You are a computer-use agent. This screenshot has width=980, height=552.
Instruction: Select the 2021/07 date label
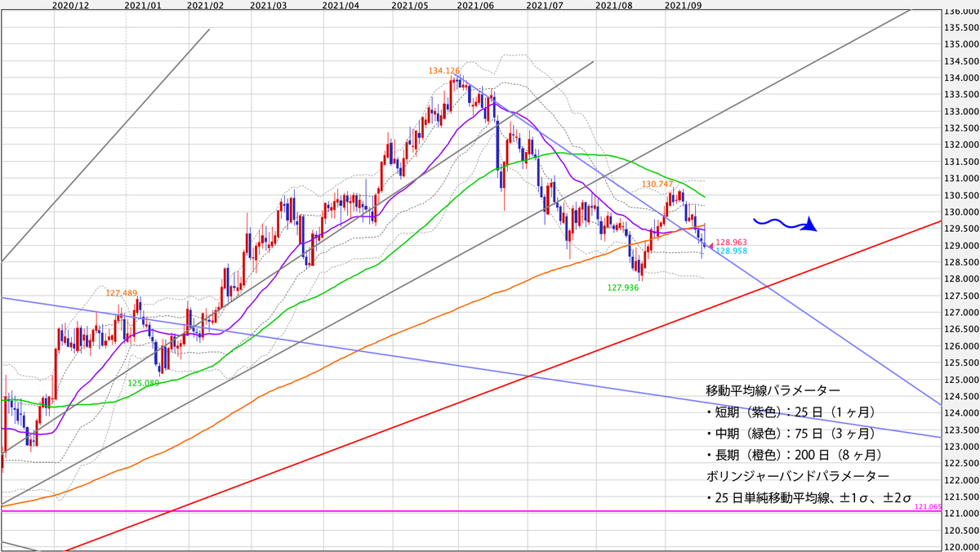(546, 5)
